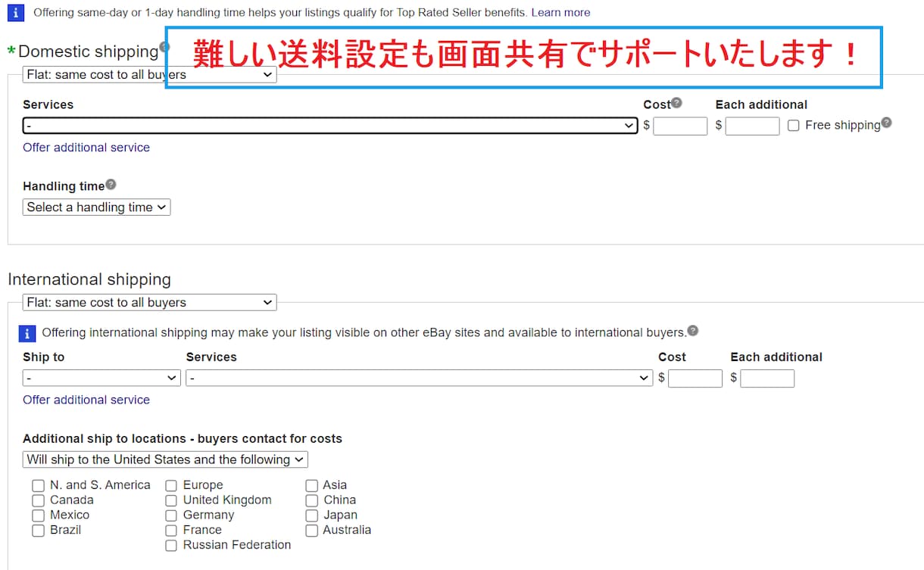Open the domestic shipping flat-rate type dropdown
Image resolution: width=924 pixels, height=570 pixels.
149,74
